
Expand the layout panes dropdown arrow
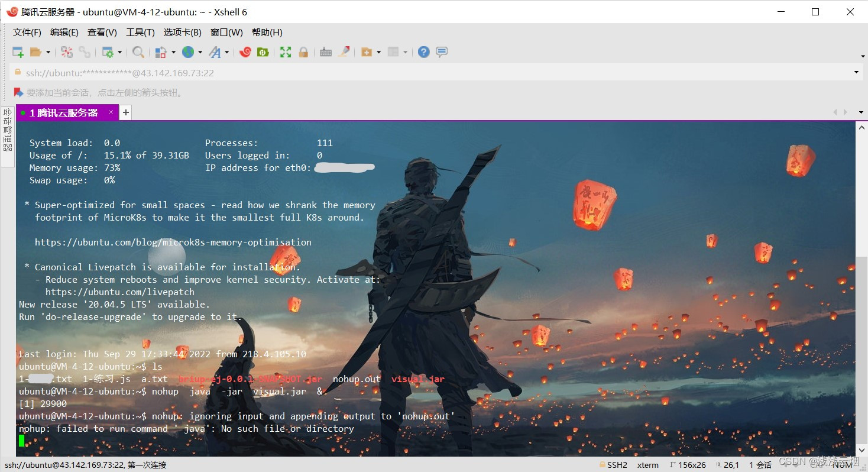pos(406,52)
